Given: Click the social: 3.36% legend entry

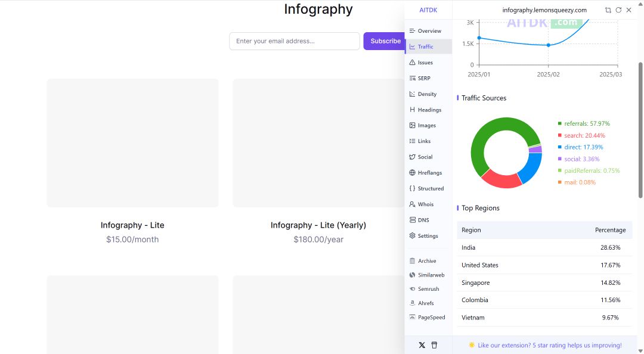Looking at the screenshot, I should (x=578, y=159).
